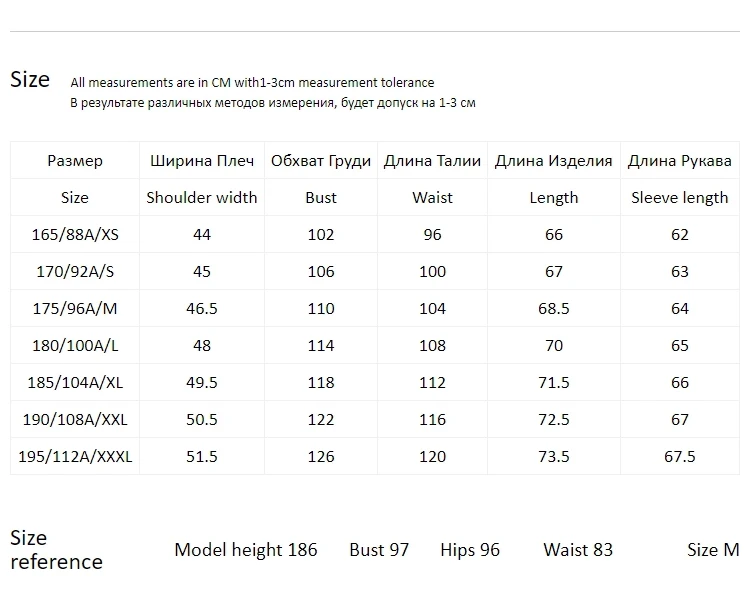Click the Обхват Груди header cell
The width and height of the screenshot is (750, 589).
tap(321, 161)
